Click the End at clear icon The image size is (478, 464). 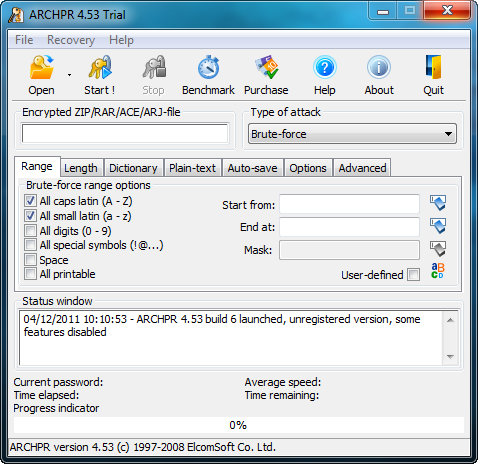click(x=438, y=226)
